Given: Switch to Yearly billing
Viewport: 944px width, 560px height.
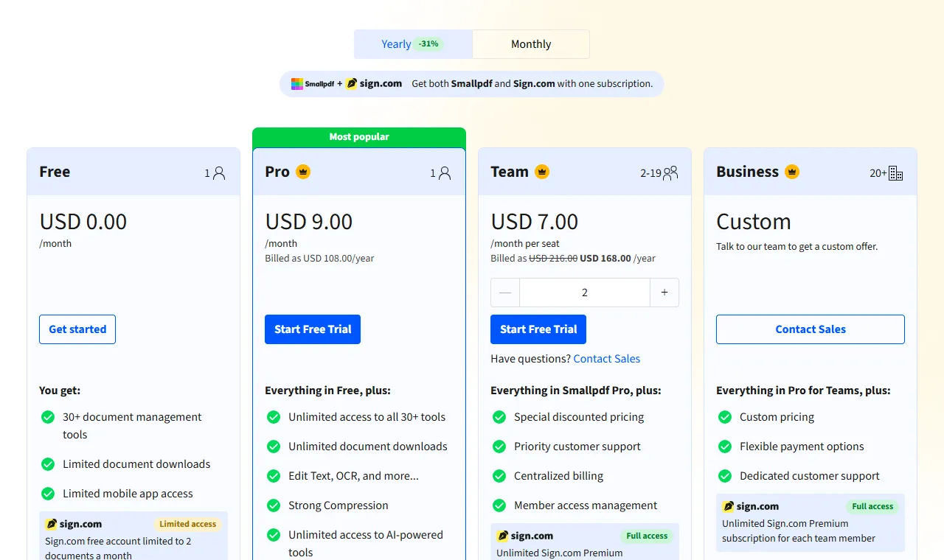Looking at the screenshot, I should coord(413,44).
